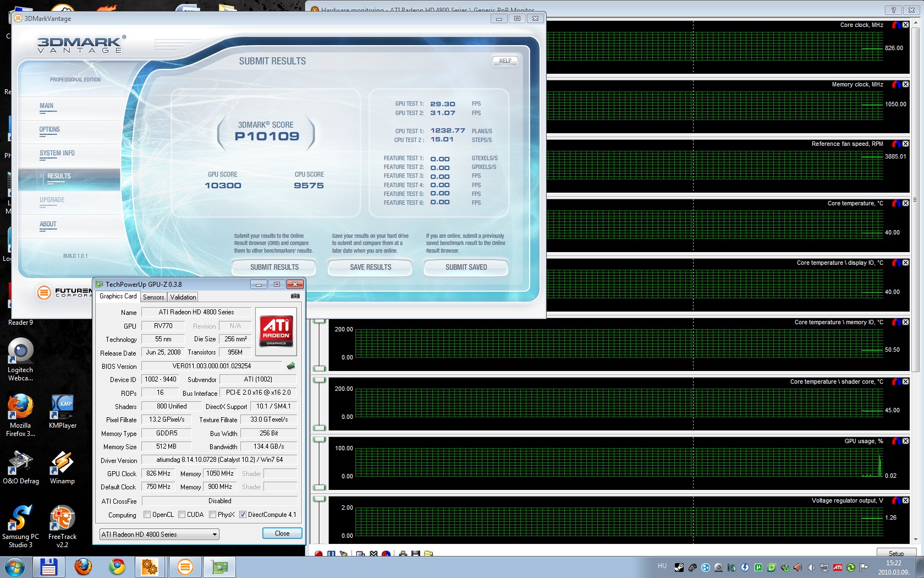Image resolution: width=924 pixels, height=578 pixels.
Task: Click the ATI Radeon logo in GPU-Z
Action: [x=276, y=331]
